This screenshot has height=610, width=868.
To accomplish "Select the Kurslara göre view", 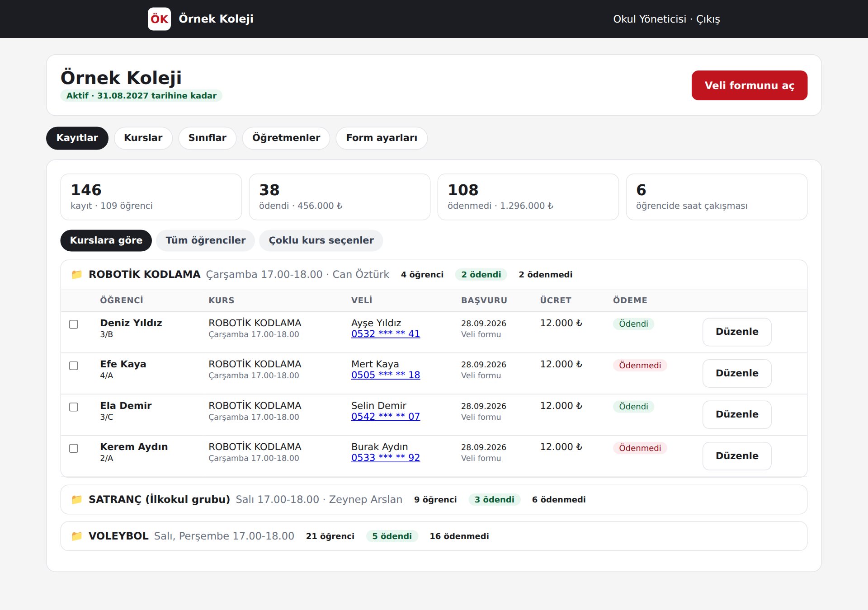I will point(106,240).
